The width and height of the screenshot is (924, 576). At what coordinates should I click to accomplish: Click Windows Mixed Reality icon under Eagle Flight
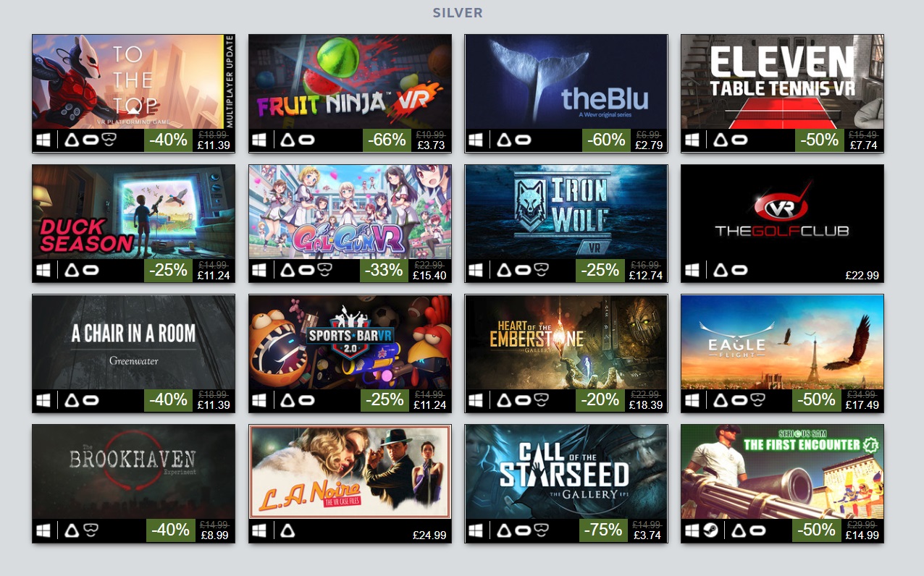click(x=757, y=401)
